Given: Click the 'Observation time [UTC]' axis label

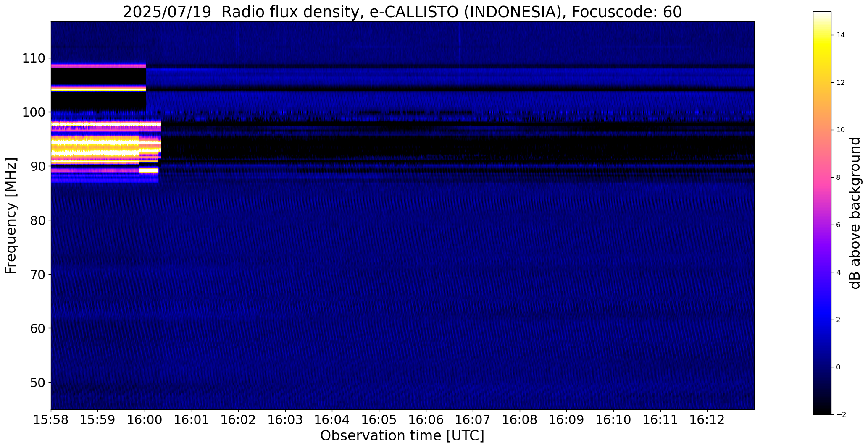Looking at the screenshot, I should (x=402, y=436).
